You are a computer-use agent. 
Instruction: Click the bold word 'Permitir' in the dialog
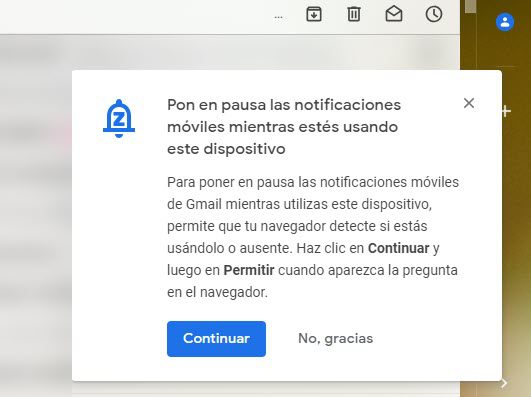[x=249, y=270]
